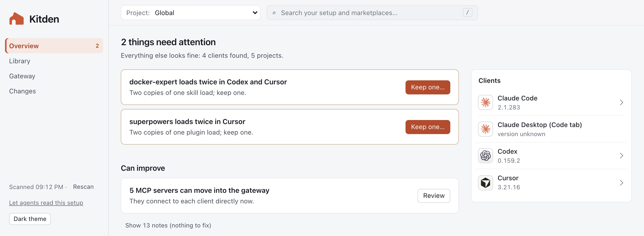Click the Kitden house logo icon
The image size is (644, 236).
click(x=17, y=19)
